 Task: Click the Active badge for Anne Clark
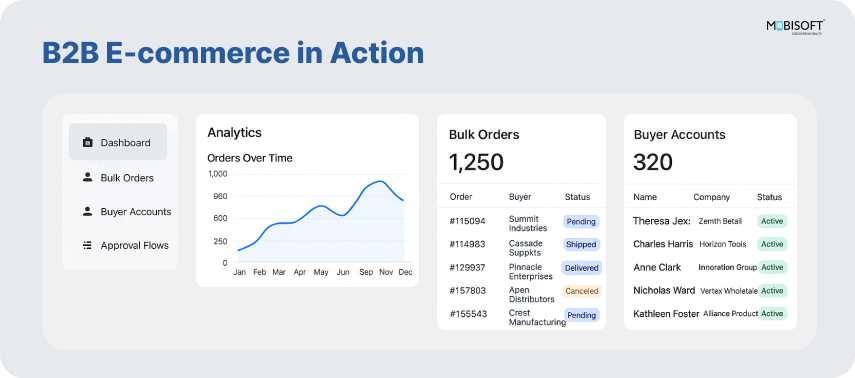coord(772,267)
